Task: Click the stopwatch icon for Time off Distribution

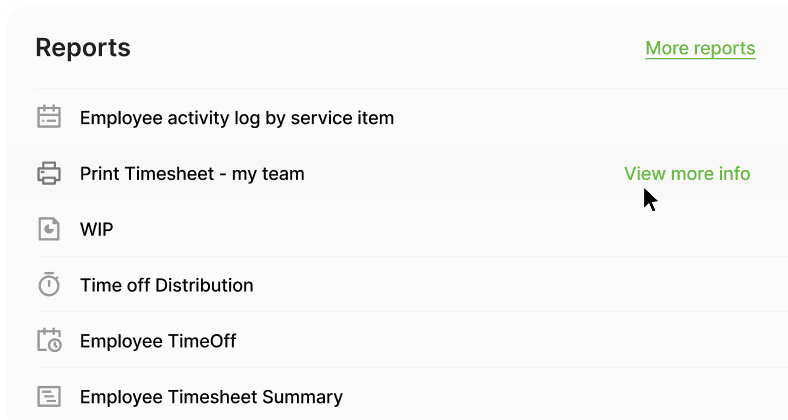Action: coord(49,284)
